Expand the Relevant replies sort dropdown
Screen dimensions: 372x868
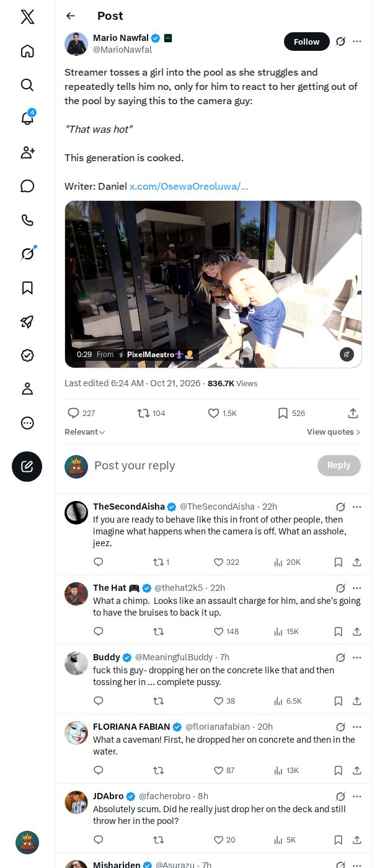click(85, 432)
